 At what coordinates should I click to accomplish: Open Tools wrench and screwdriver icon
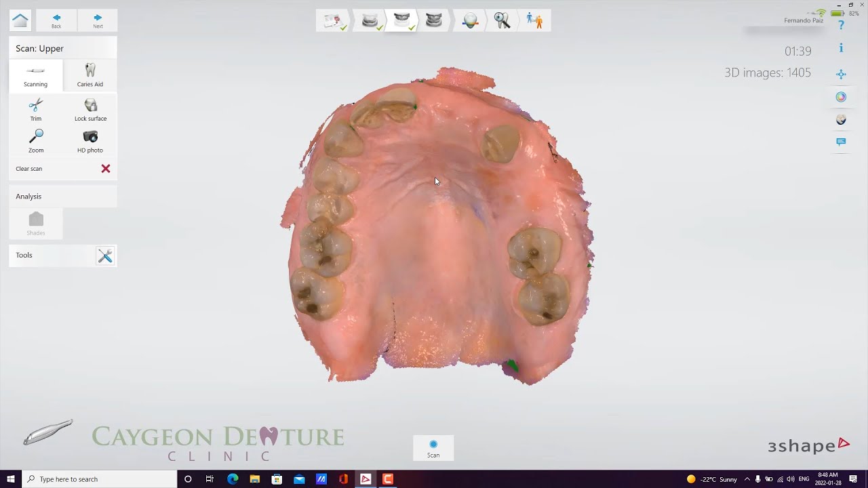coord(105,256)
